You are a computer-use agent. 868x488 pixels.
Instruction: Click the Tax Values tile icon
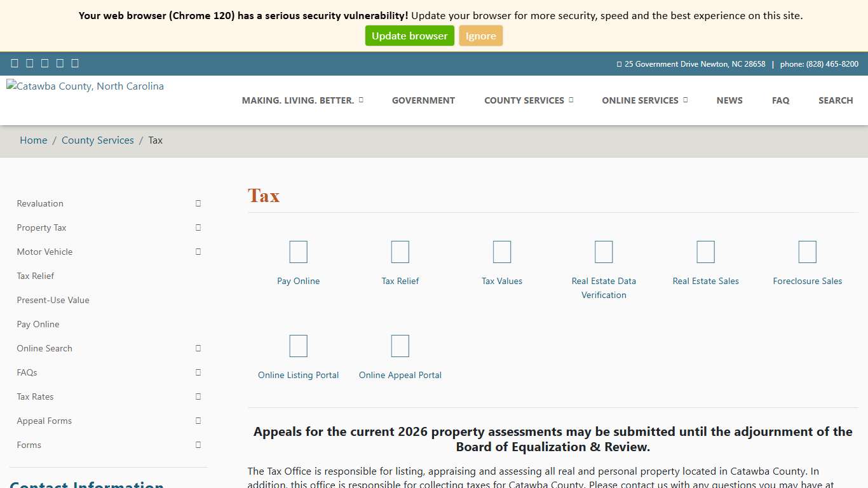[501, 252]
